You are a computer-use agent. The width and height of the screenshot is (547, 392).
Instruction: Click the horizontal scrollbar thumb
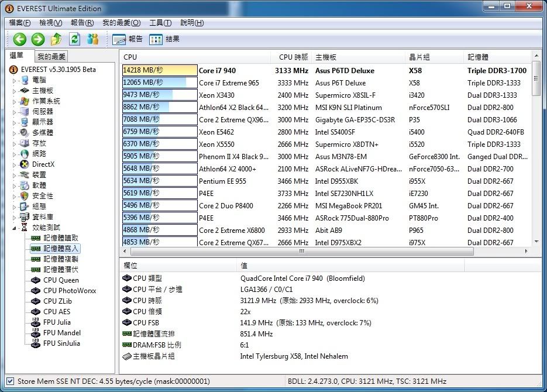coord(302,251)
